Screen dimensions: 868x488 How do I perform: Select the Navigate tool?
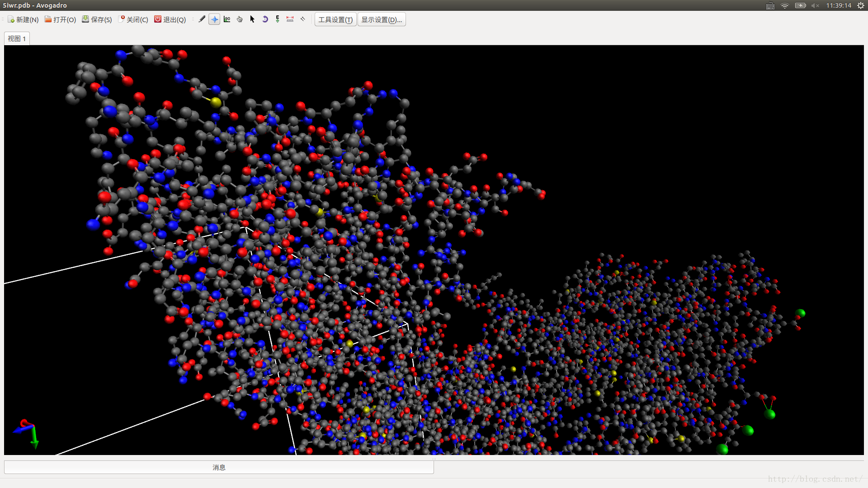(x=215, y=19)
